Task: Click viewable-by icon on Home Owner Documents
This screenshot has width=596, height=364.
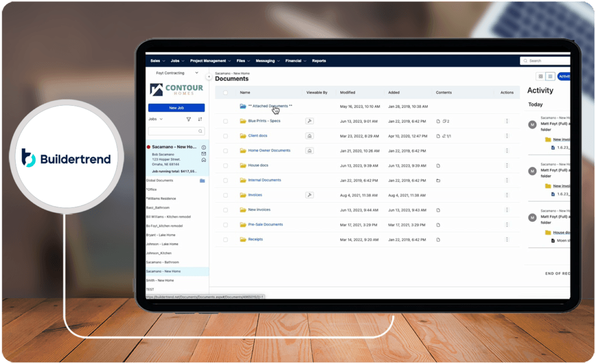Action: (310, 151)
